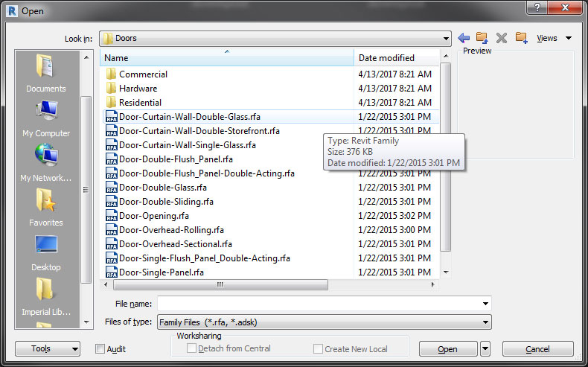Click RFA icon for Door-Overhead-Sectional.rfa
This screenshot has width=588, height=367.
pyautogui.click(x=112, y=244)
